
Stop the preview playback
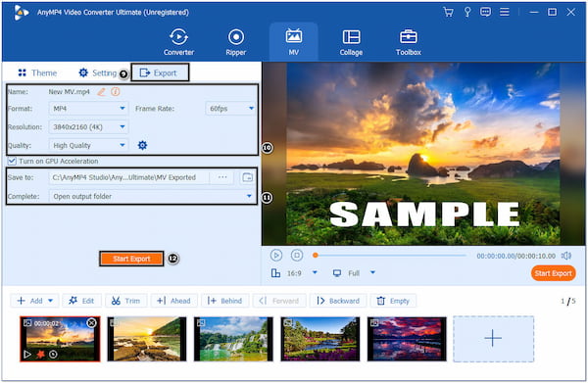tap(297, 256)
